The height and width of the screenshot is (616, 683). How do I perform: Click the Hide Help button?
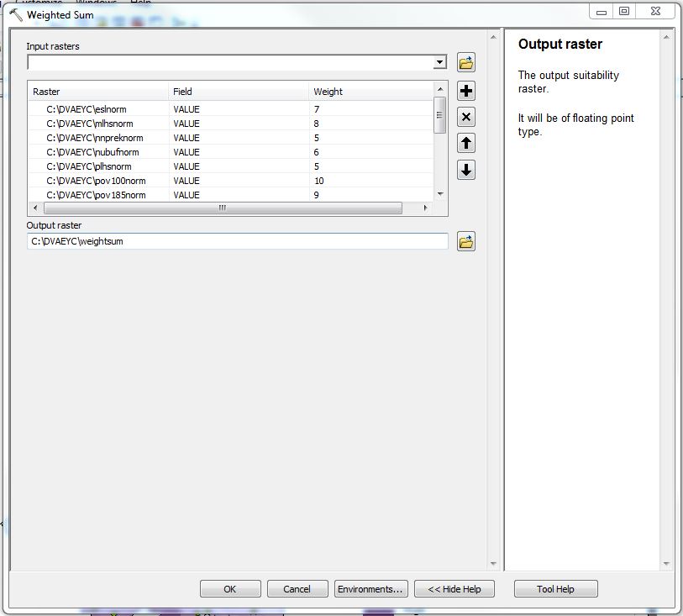click(x=454, y=589)
